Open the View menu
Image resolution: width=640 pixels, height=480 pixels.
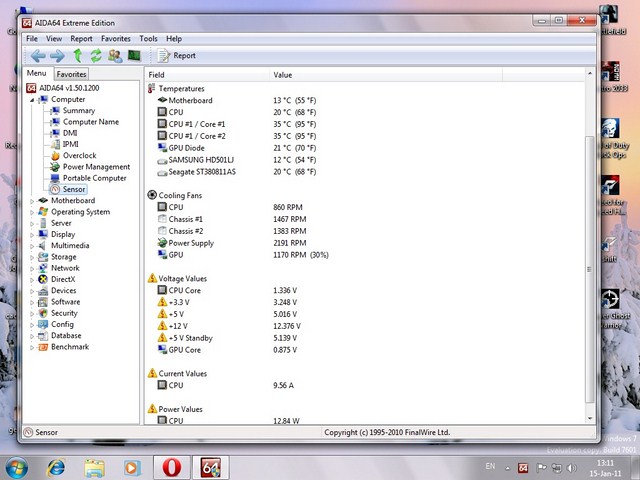(54, 39)
